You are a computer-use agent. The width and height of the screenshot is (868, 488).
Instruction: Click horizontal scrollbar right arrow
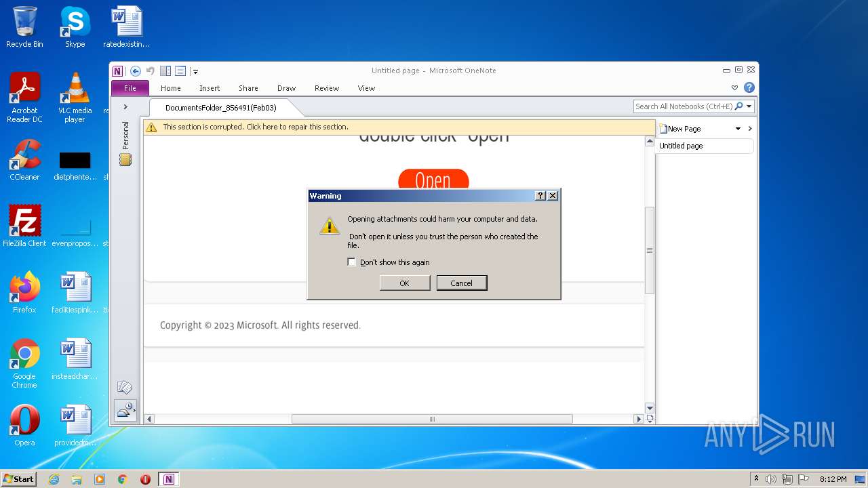(x=638, y=419)
